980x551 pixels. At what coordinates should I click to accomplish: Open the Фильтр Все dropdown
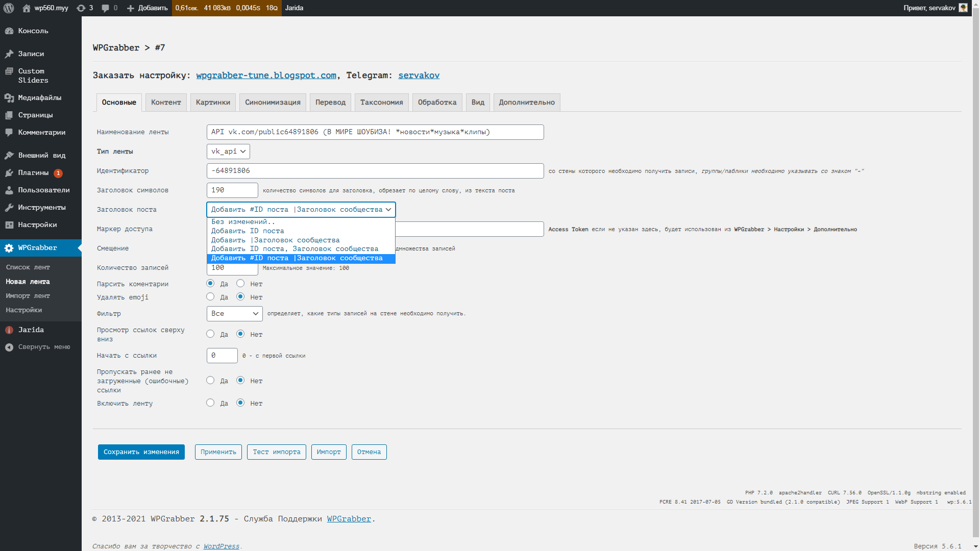(x=235, y=314)
